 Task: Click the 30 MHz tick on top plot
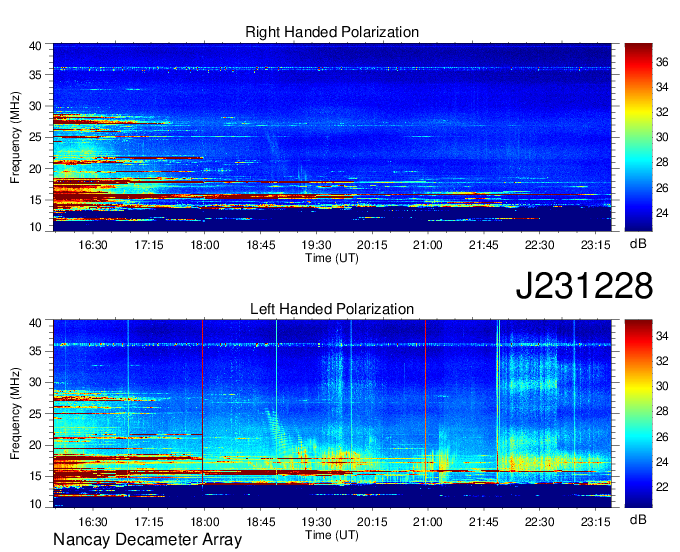click(x=35, y=106)
